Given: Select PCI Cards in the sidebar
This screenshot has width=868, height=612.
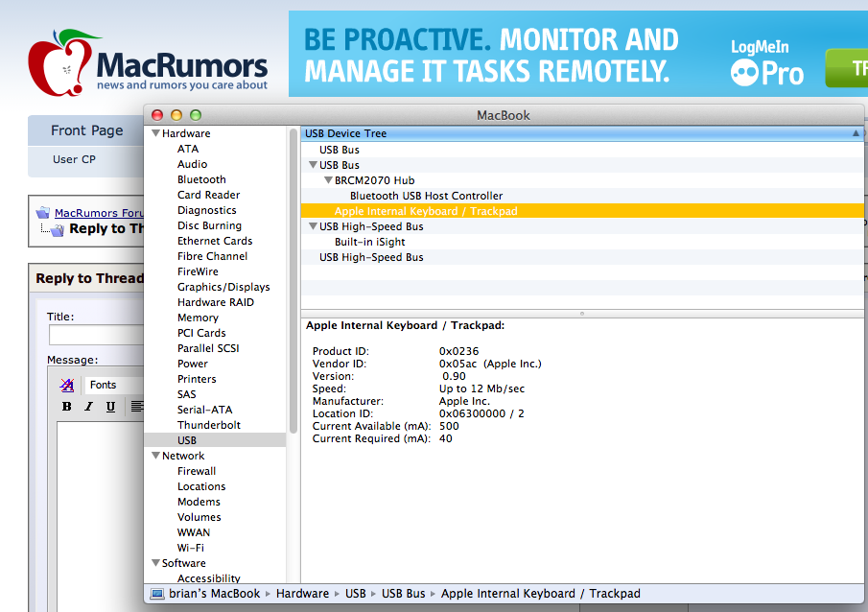Looking at the screenshot, I should click(x=201, y=333).
